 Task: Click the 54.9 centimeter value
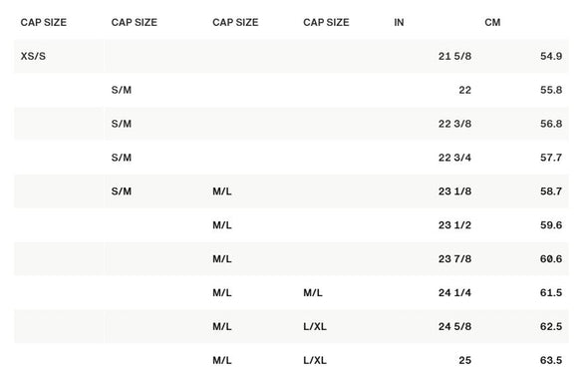coord(551,56)
